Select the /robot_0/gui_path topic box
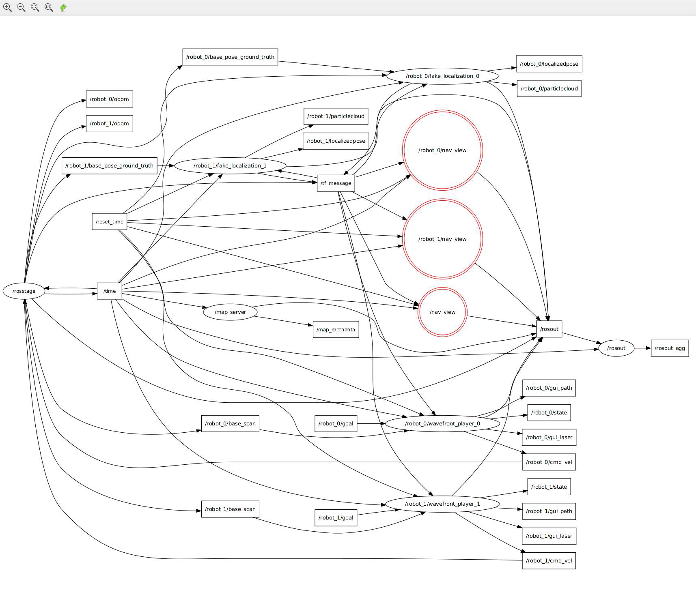 [549, 388]
